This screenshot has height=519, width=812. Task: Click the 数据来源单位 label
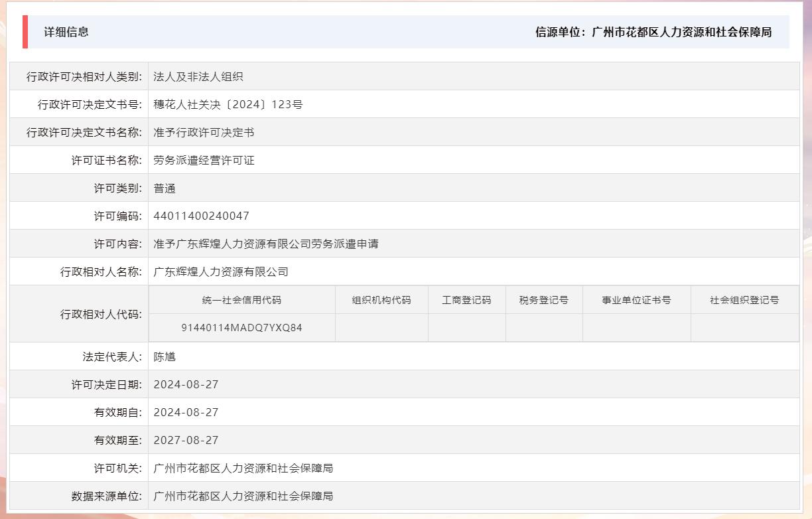(x=107, y=496)
